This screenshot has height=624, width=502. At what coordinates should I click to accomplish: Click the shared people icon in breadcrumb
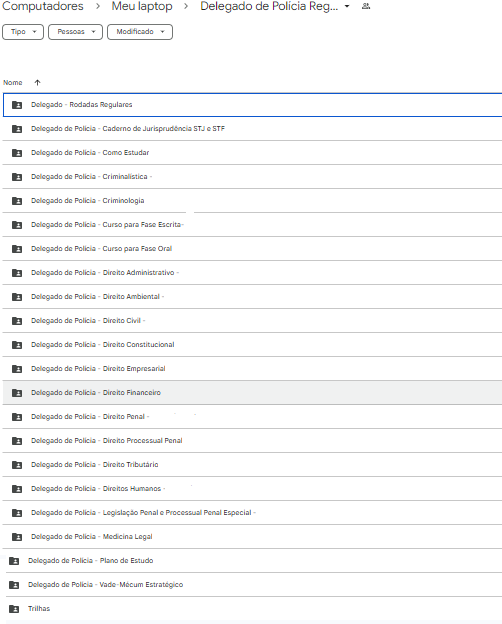point(366,6)
